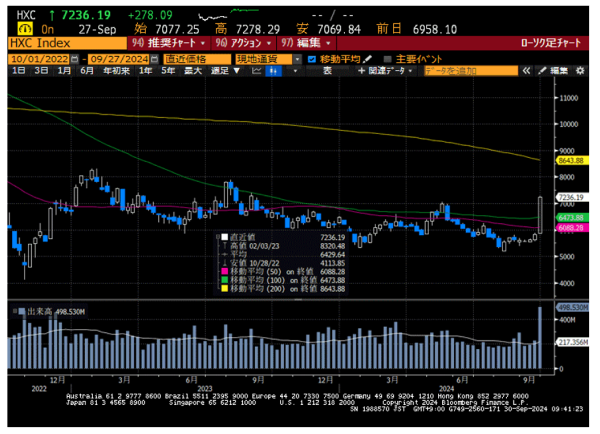Open the start date calendar picker
The width and height of the screenshot is (600, 434).
tap(75, 60)
